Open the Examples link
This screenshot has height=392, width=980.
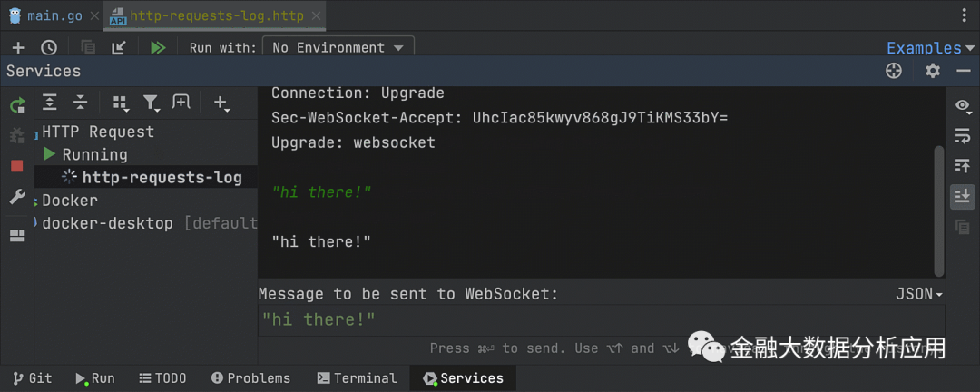coord(923,48)
